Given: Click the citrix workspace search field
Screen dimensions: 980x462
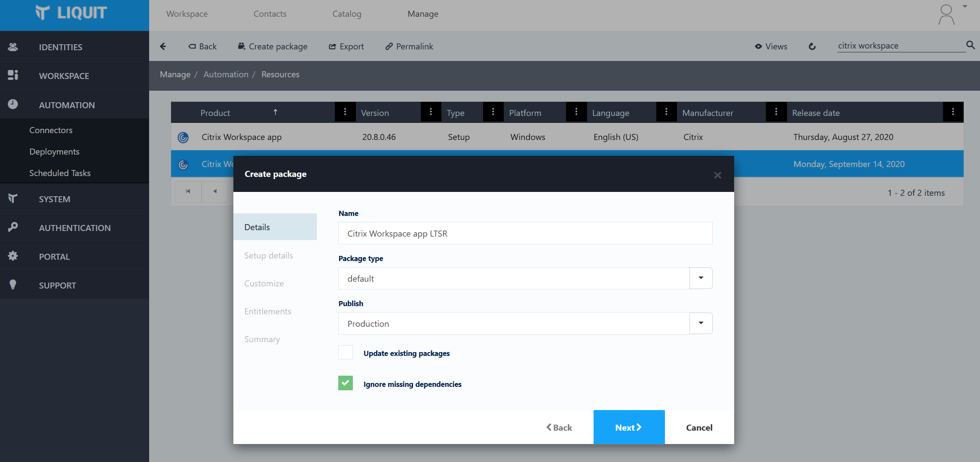Looking at the screenshot, I should [901, 46].
